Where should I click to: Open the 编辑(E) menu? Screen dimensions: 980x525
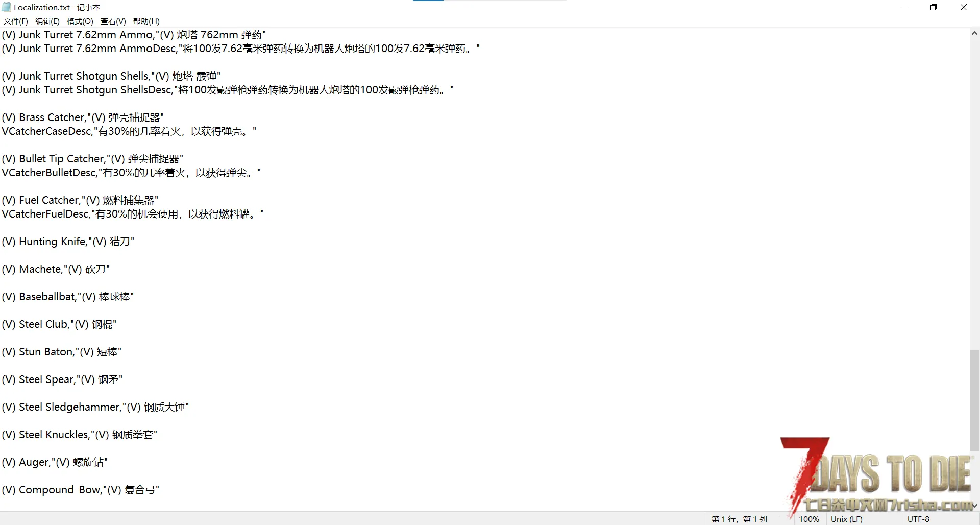(x=47, y=21)
